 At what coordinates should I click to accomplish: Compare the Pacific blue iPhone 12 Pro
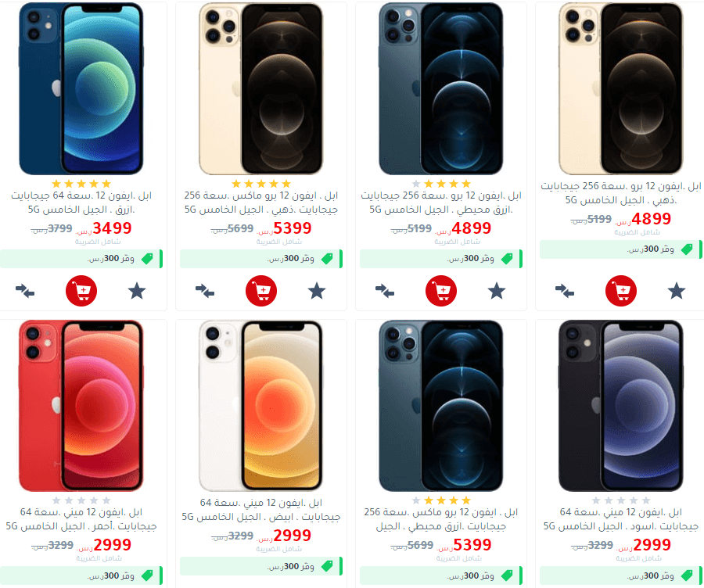385,291
